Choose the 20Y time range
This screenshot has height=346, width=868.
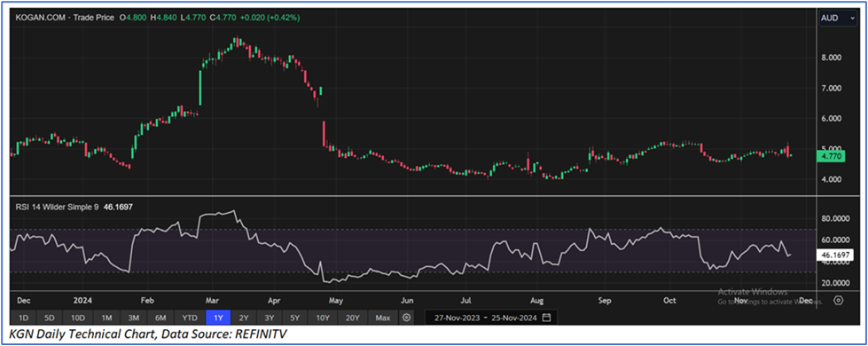[x=353, y=318]
